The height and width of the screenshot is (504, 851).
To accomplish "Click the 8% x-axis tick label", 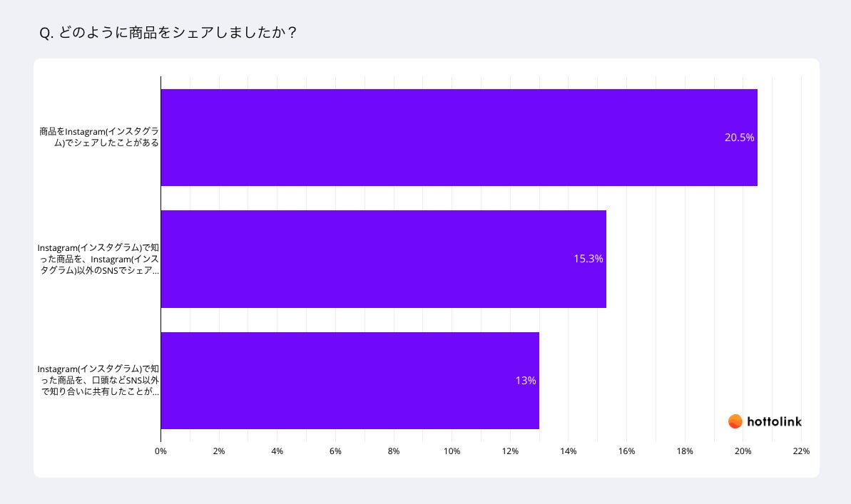I will 393,451.
